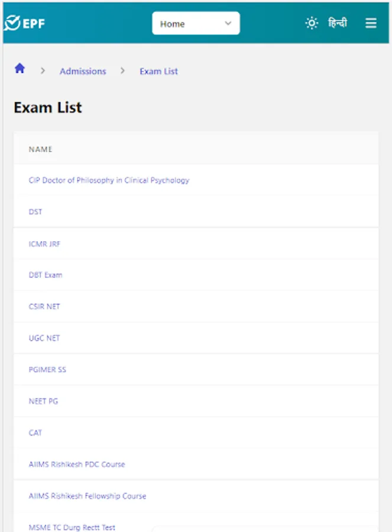
Task: Expand the Home dropdown chevron arrow
Action: 228,24
